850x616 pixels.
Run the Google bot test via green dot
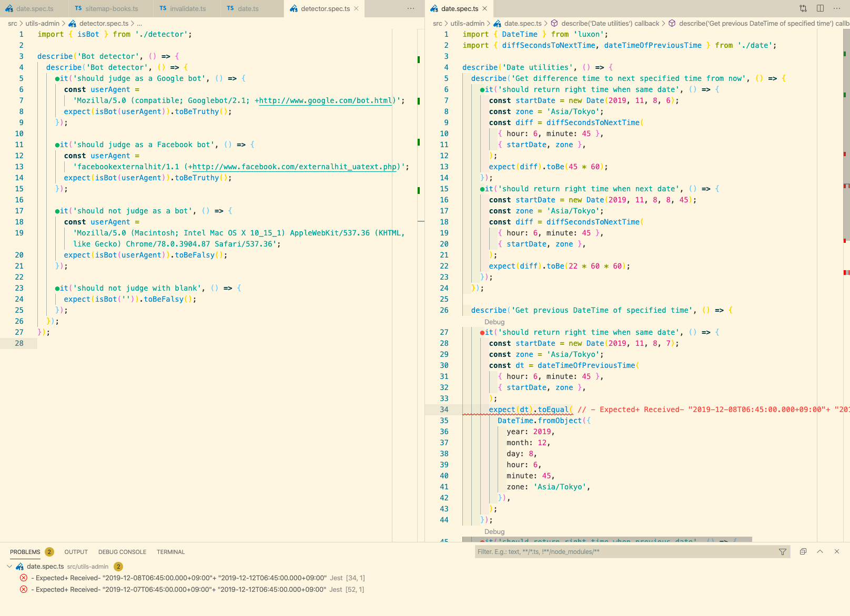(x=56, y=78)
